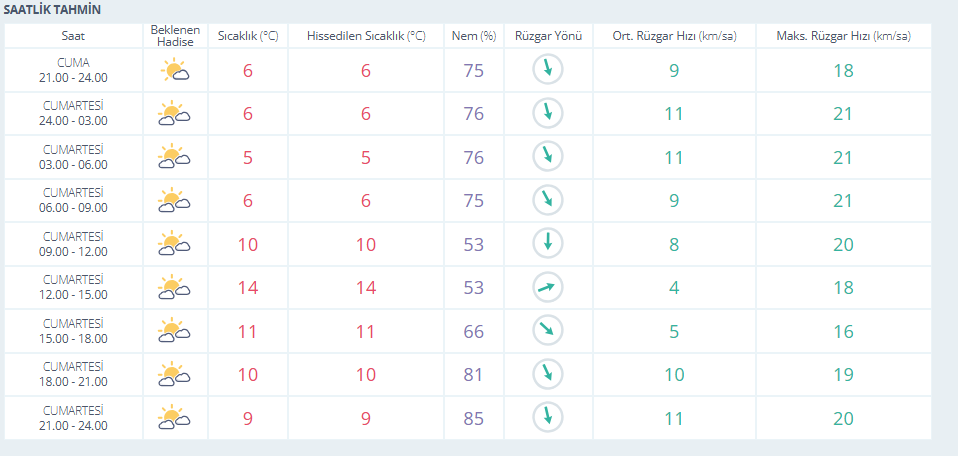
Task: Click the partly cloudy icon for Cumartesi 12.00 - 15.00
Action: [174, 287]
